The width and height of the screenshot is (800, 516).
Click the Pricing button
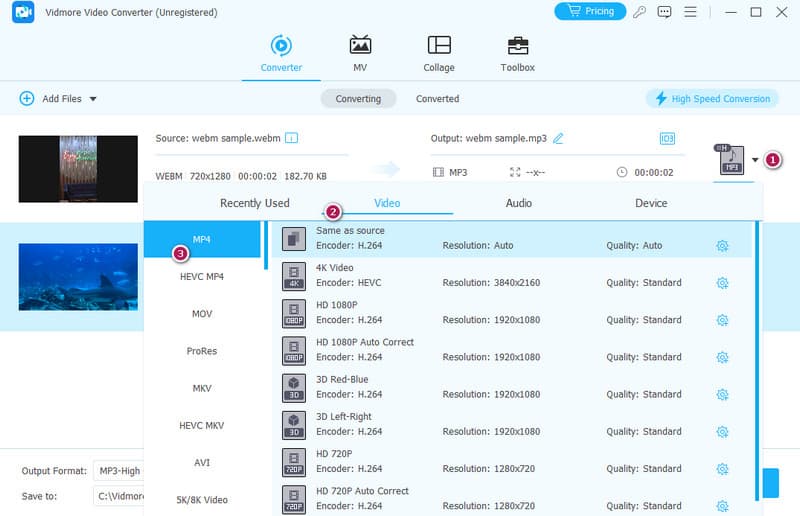coord(589,12)
